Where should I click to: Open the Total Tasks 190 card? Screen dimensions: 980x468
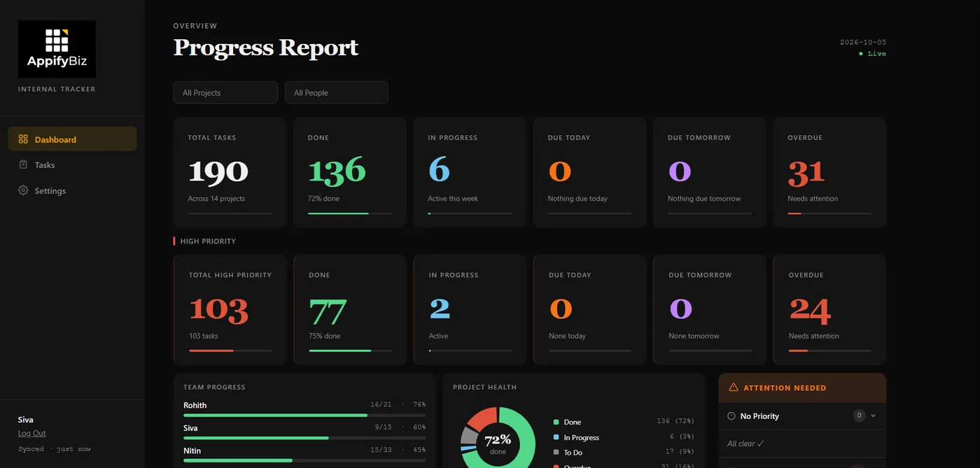230,172
